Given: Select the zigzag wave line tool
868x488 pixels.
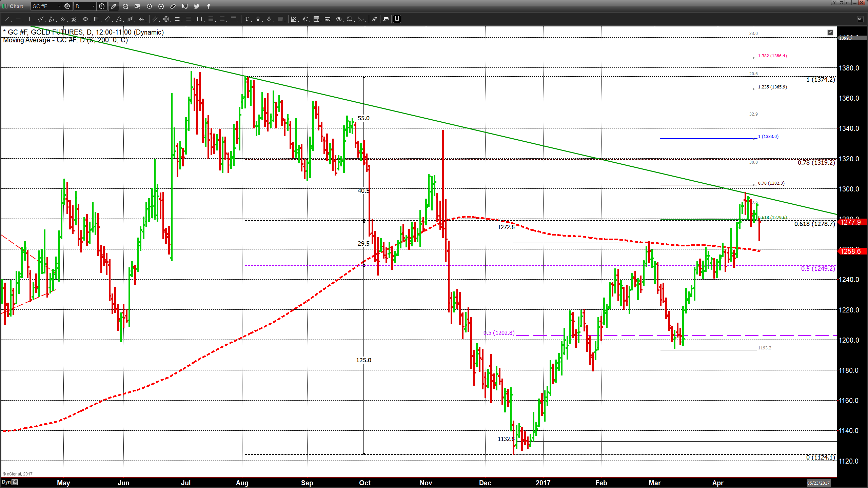Looking at the screenshot, I should coord(41,19).
